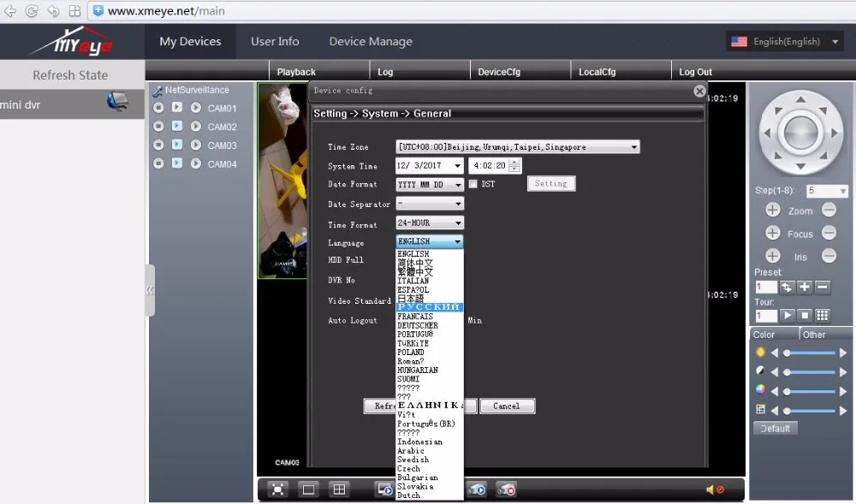
Task: Click the mute audio speaker icon
Action: [x=714, y=489]
